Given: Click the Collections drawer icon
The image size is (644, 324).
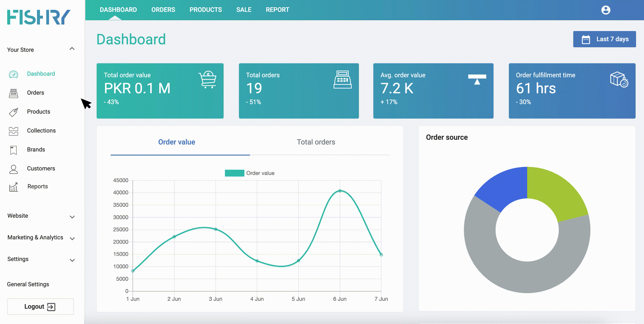Looking at the screenshot, I should click(13, 131).
